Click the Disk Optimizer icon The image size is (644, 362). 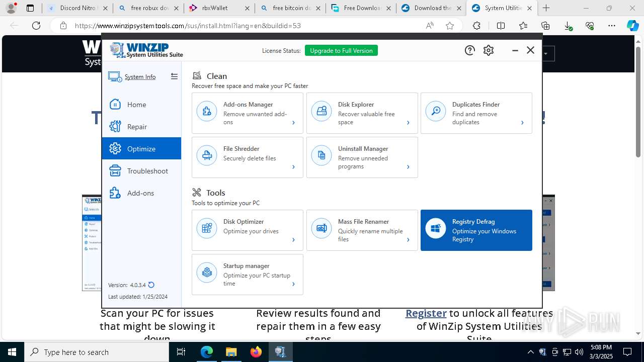[x=207, y=229]
